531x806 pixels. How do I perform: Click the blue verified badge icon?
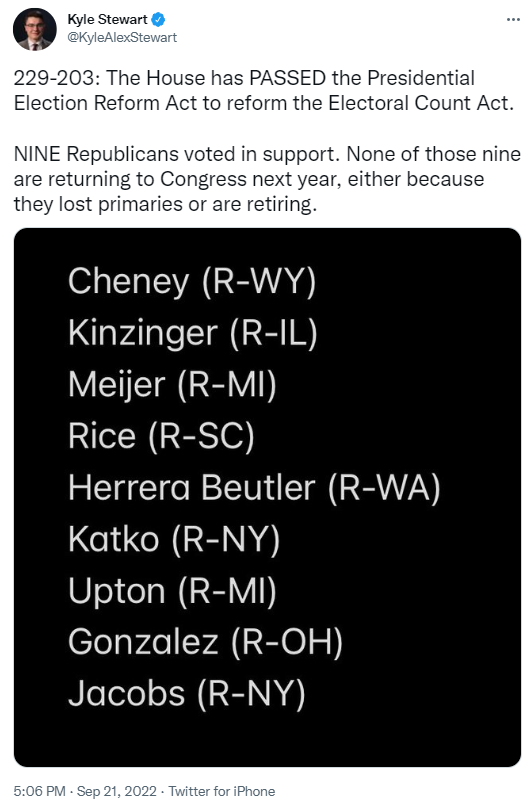tap(158, 20)
